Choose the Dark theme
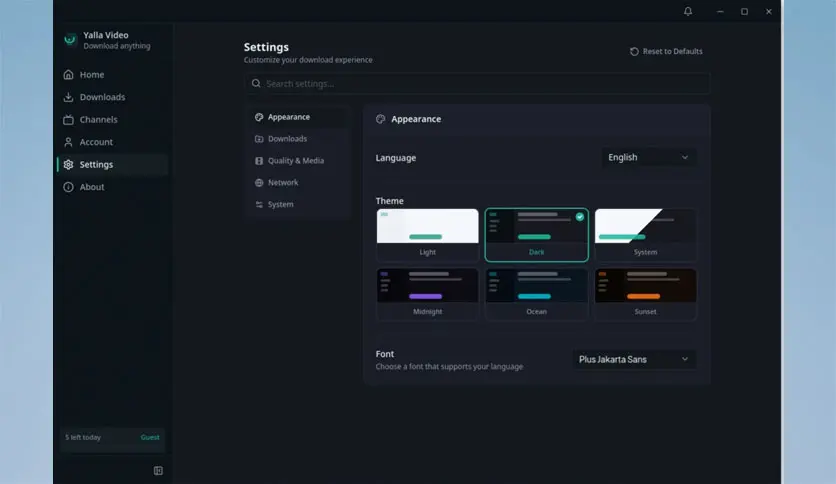 pyautogui.click(x=536, y=235)
